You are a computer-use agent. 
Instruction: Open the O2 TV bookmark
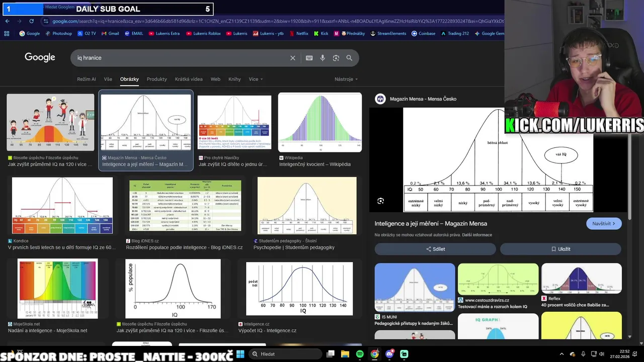(87, 34)
